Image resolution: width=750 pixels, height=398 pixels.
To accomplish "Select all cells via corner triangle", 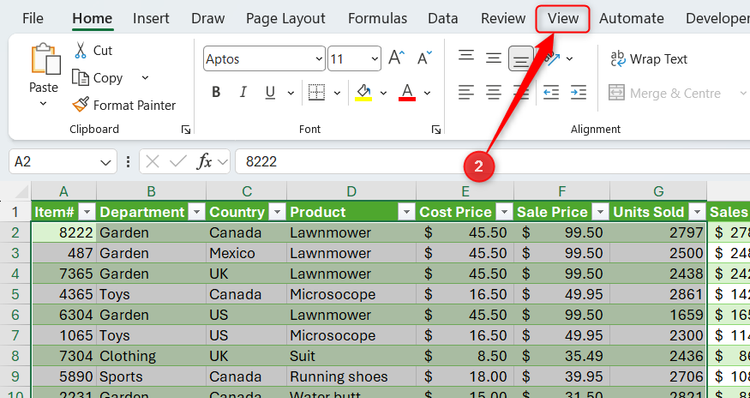I will [x=22, y=192].
